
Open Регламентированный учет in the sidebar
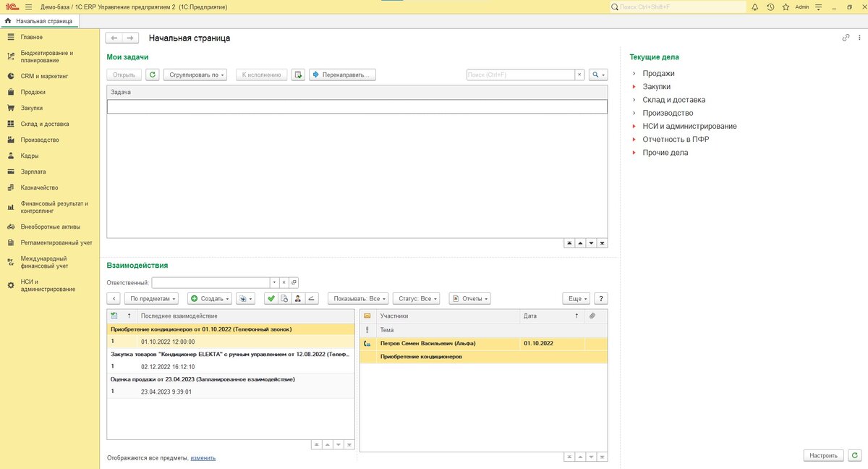[x=56, y=242]
